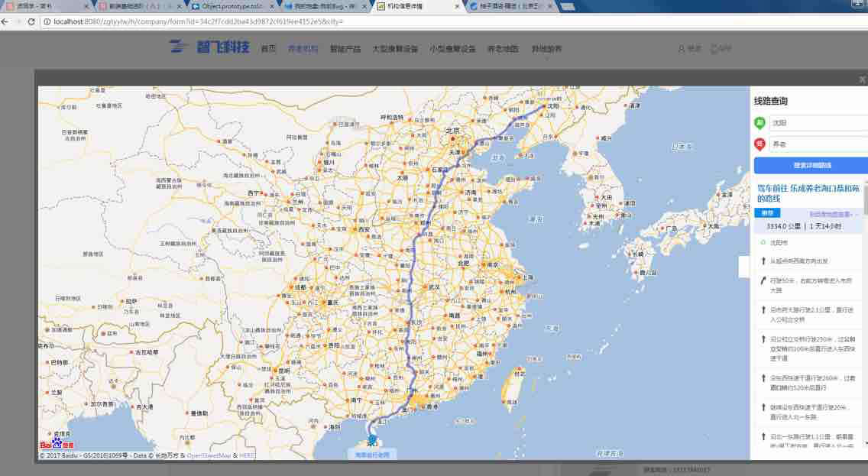
Task: Click the start location field containing 沈阳
Action: [x=818, y=122]
